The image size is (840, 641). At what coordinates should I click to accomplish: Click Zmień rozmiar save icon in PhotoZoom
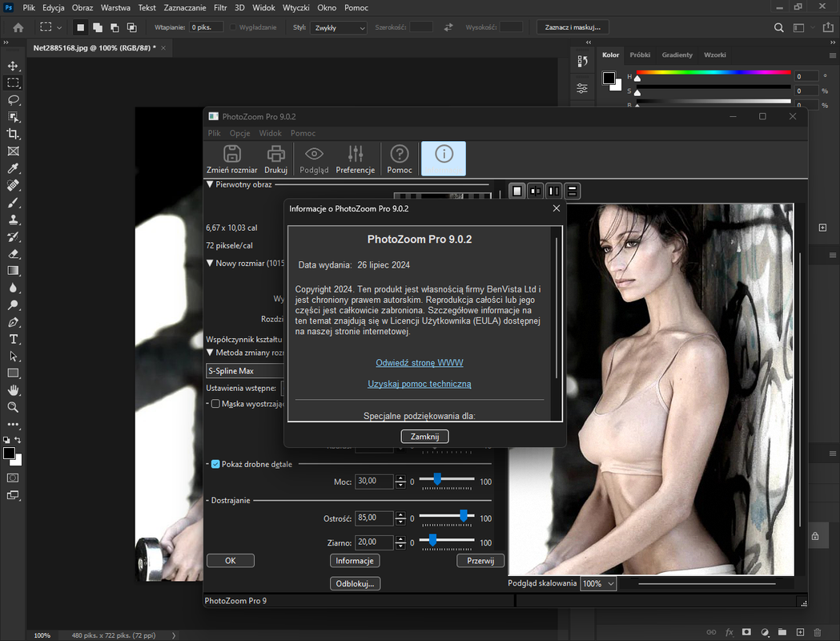pyautogui.click(x=232, y=159)
